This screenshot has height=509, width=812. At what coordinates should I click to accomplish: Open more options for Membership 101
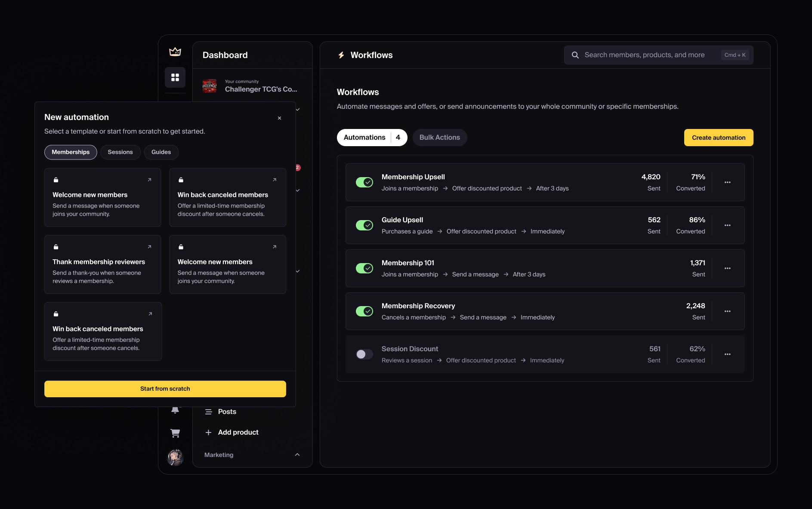click(727, 268)
